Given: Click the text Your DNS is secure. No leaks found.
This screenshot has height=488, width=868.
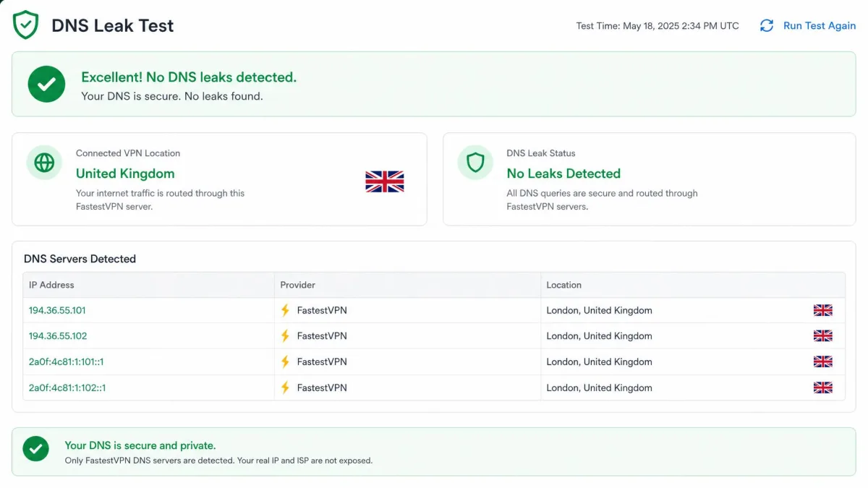Looking at the screenshot, I should point(172,96).
